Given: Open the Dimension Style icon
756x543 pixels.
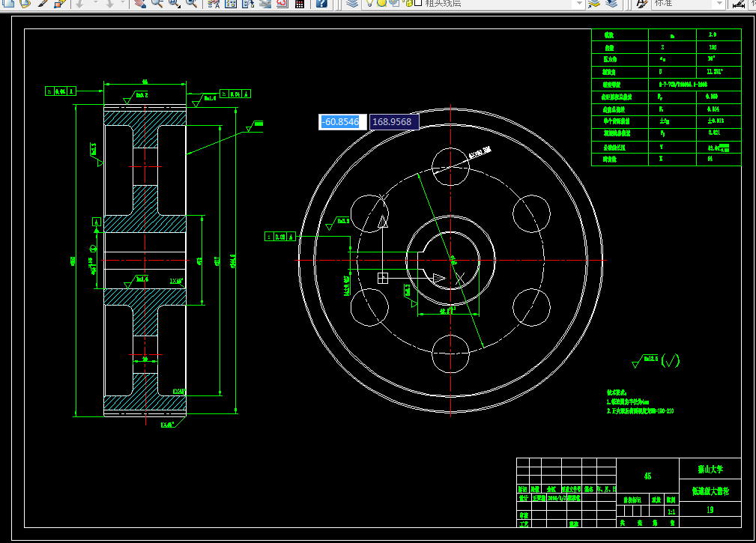Looking at the screenshot, I should pos(738,4).
